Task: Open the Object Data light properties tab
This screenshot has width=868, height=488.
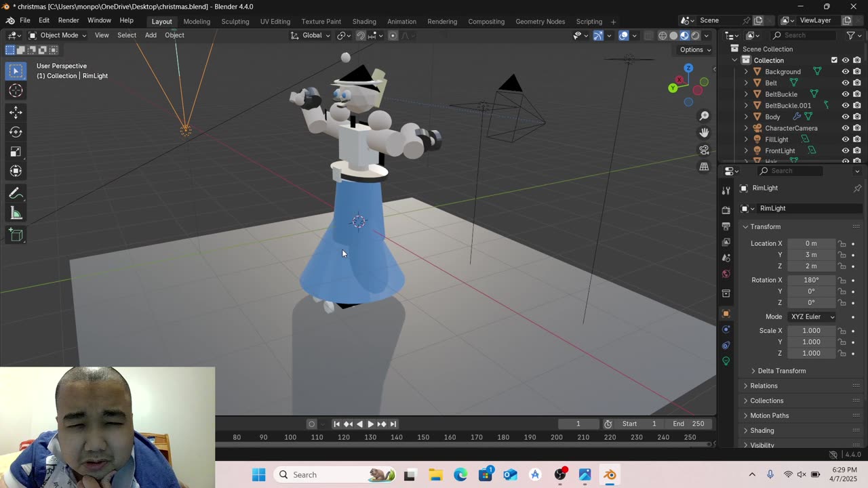Action: click(726, 361)
